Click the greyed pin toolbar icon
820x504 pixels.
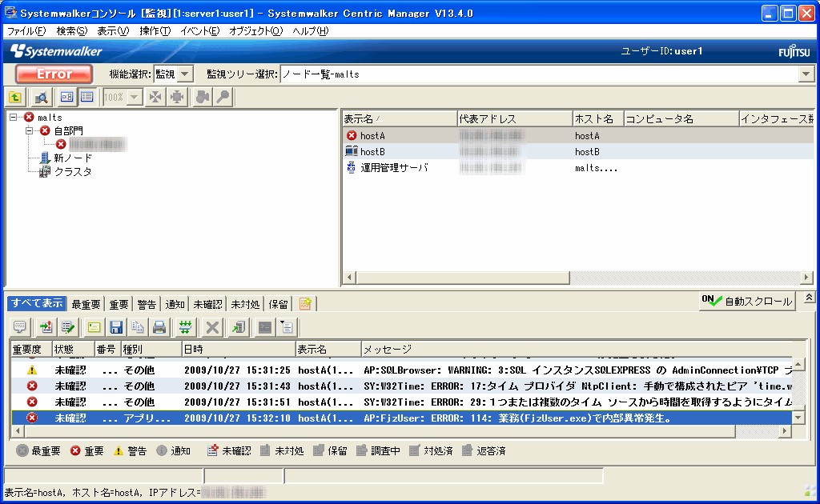pos(223,97)
